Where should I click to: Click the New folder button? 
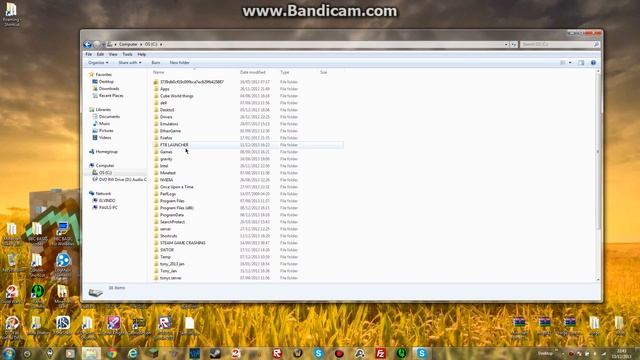[x=179, y=63]
